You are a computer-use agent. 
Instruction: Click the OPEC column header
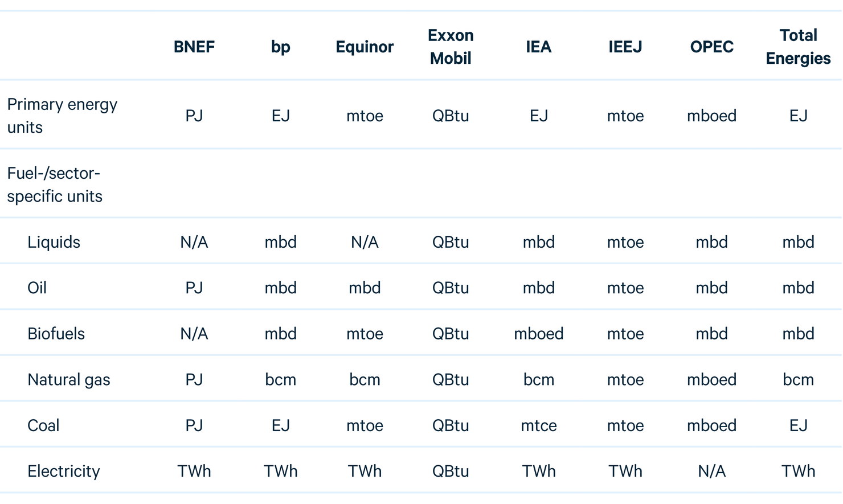point(711,47)
